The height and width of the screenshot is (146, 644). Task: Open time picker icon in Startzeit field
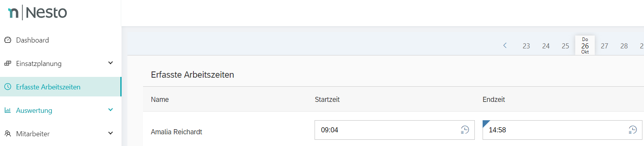pyautogui.click(x=465, y=130)
